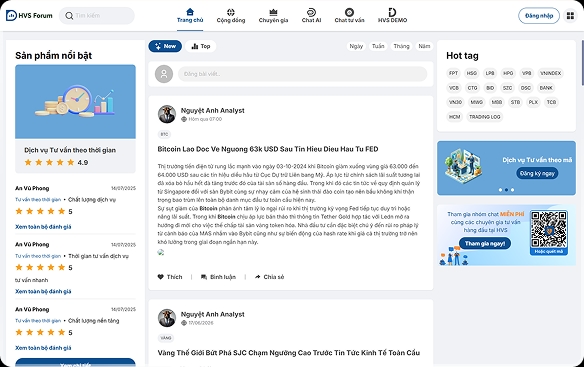
Task: Select the VPB hot tag
Action: click(x=526, y=73)
